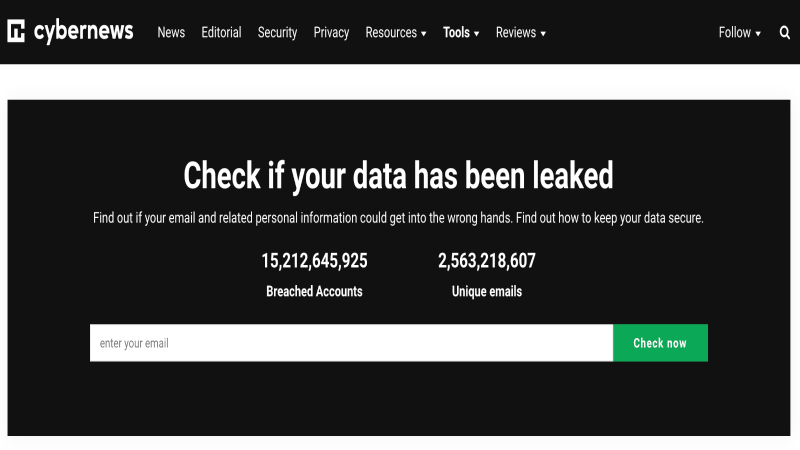Image resolution: width=800 pixels, height=450 pixels.
Task: Click the Breached Accounts label
Action: click(314, 292)
